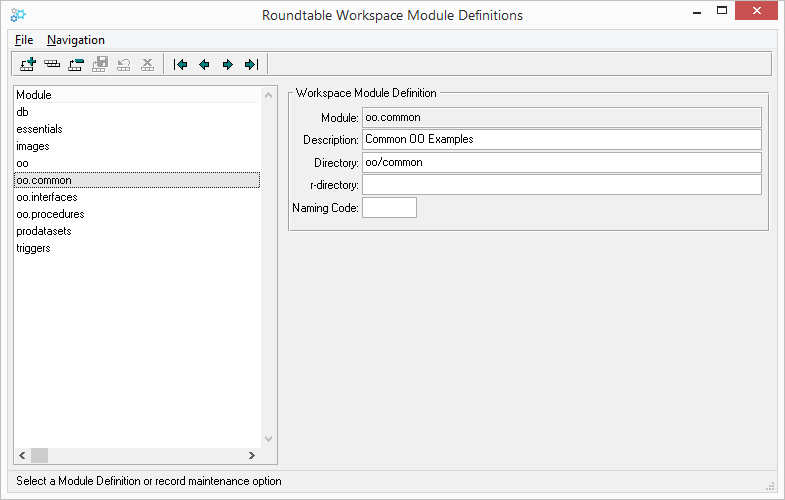
Task: Jump to the last record arrow
Action: coord(251,64)
